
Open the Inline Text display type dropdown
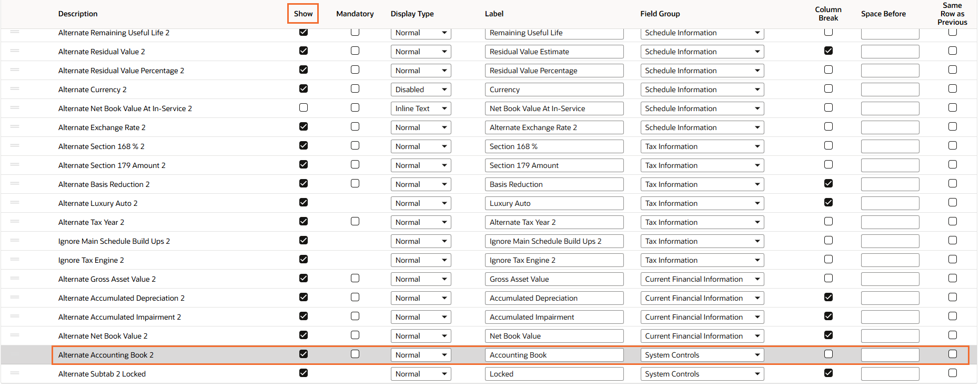coord(421,108)
